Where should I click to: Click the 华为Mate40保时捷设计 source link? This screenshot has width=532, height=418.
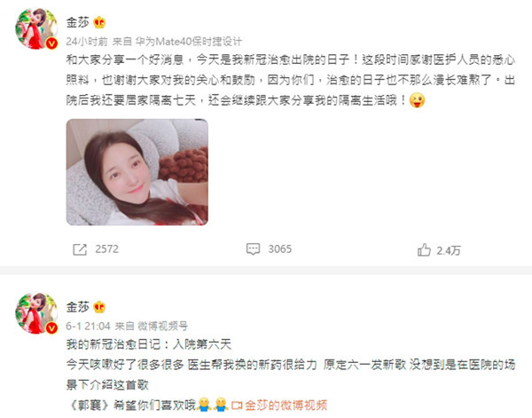click(188, 42)
